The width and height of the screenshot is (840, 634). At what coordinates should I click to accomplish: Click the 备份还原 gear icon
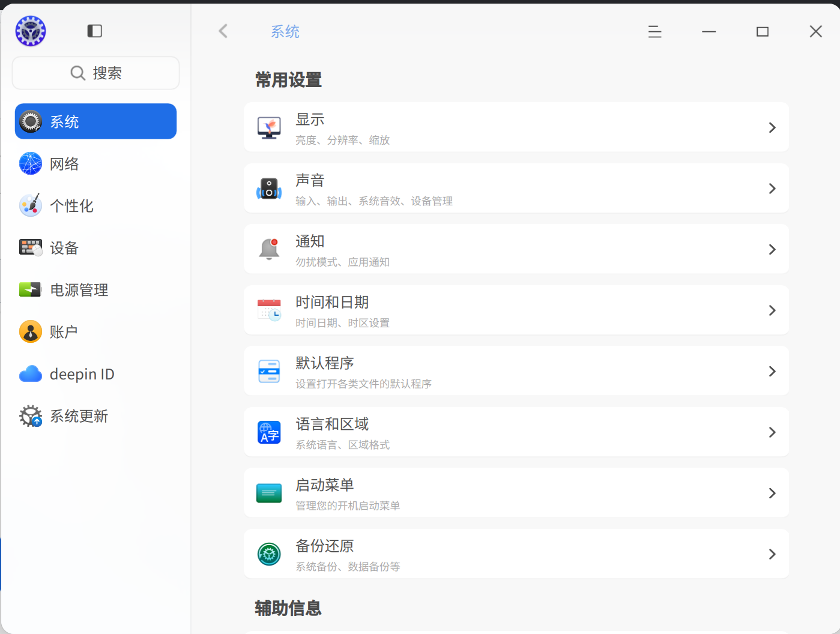[269, 554]
